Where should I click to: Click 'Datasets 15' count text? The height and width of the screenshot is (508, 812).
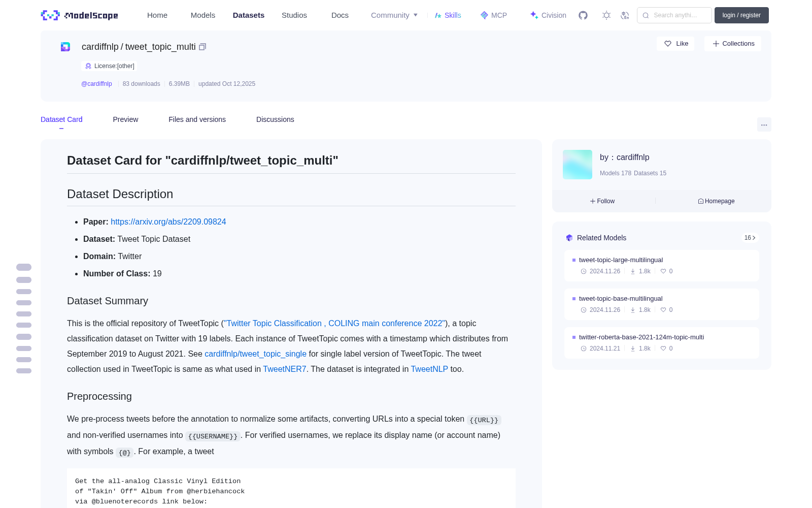[650, 173]
